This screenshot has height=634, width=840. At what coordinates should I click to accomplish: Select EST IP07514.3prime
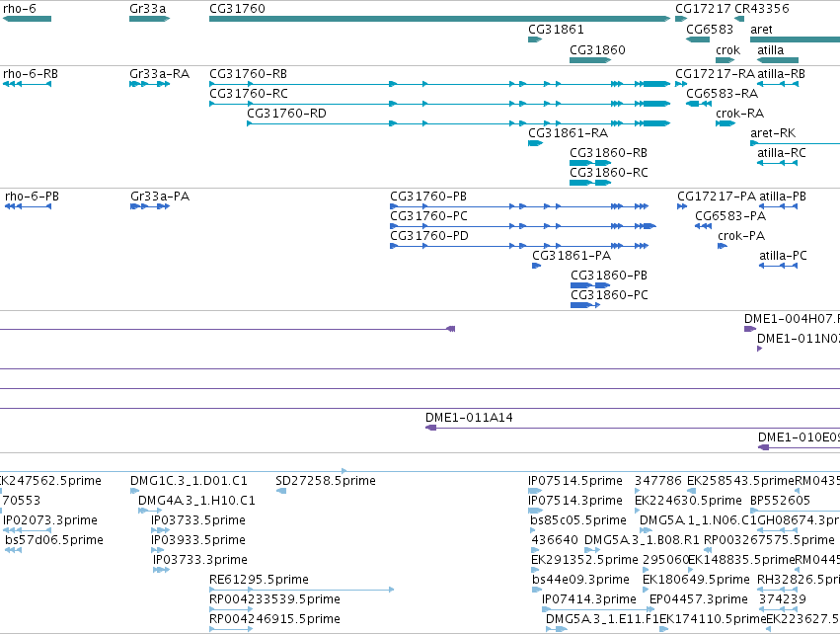tap(575, 501)
